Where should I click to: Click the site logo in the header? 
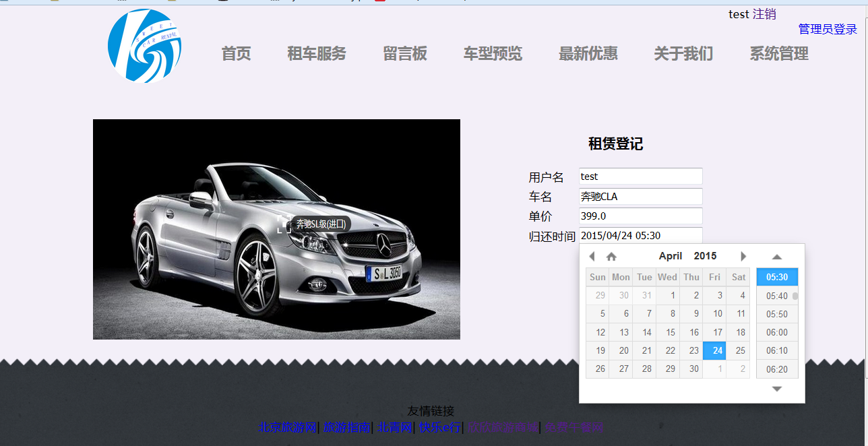[x=145, y=46]
